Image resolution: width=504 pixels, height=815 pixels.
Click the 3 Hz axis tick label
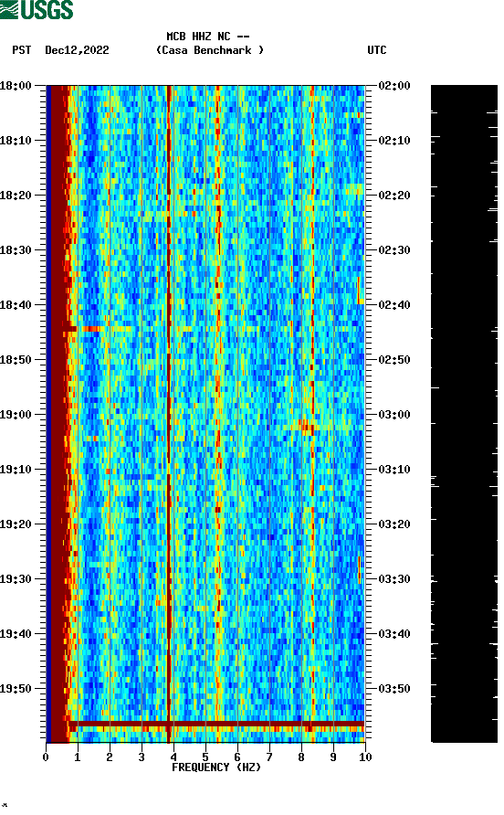click(142, 757)
